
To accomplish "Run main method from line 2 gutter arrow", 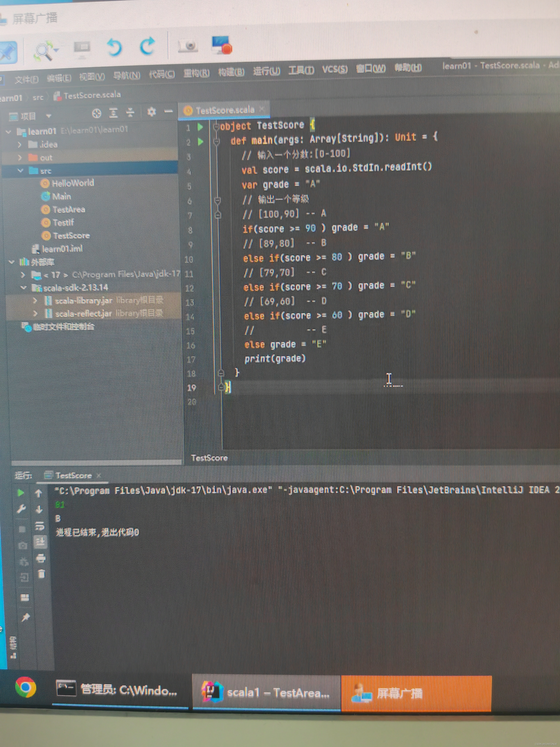I will click(x=200, y=142).
